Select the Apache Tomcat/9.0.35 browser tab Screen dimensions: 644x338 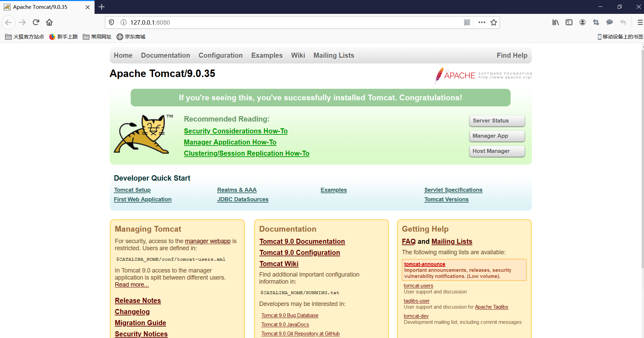click(47, 7)
